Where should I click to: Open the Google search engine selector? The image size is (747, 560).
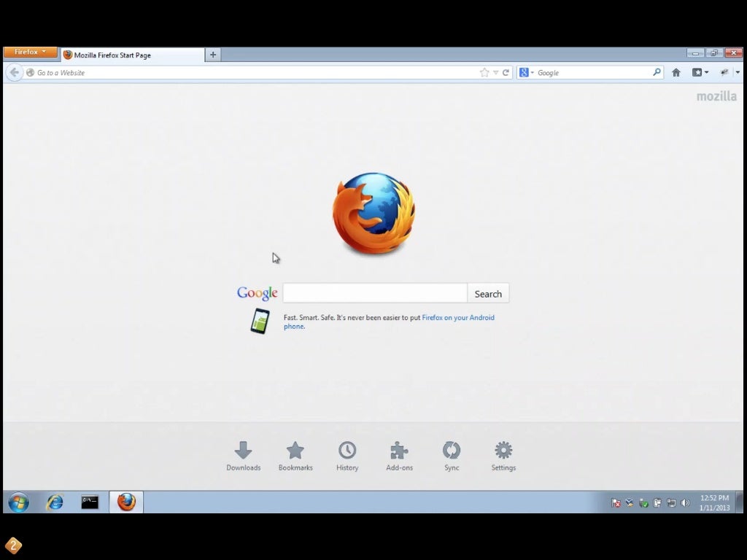[526, 72]
